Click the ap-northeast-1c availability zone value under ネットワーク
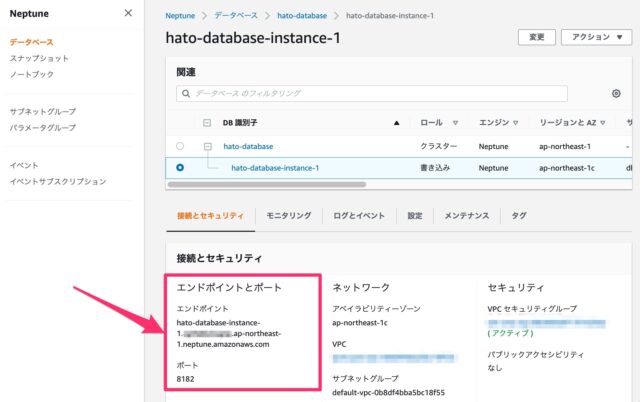 [x=360, y=323]
